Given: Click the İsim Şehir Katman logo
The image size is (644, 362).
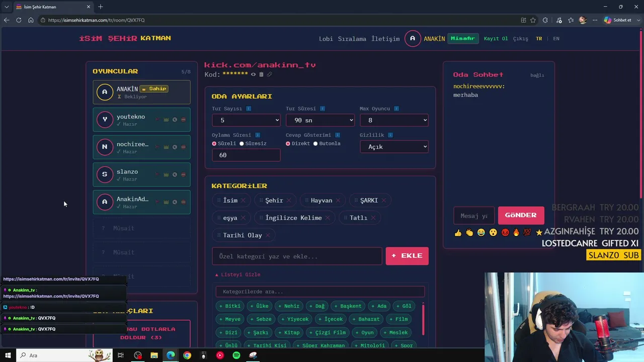Looking at the screenshot, I should pos(125,38).
